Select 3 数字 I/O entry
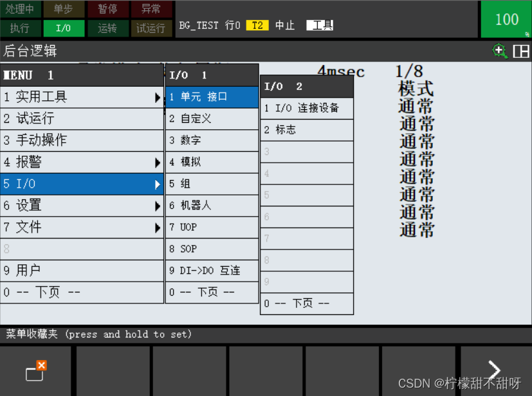 [212, 141]
